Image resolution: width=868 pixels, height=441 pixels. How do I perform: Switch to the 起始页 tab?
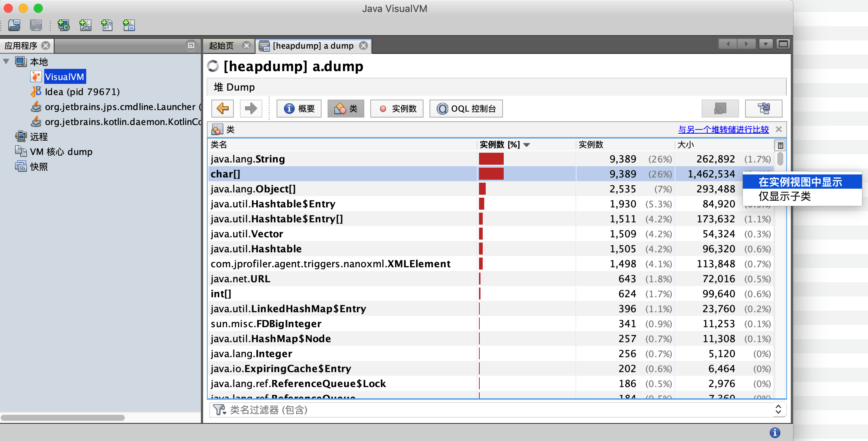(x=221, y=46)
